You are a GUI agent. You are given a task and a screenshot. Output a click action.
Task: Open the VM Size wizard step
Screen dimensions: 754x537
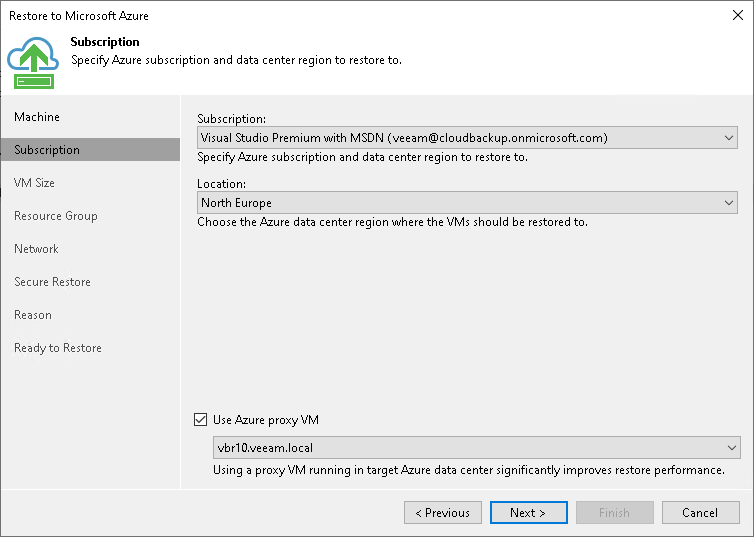point(35,183)
